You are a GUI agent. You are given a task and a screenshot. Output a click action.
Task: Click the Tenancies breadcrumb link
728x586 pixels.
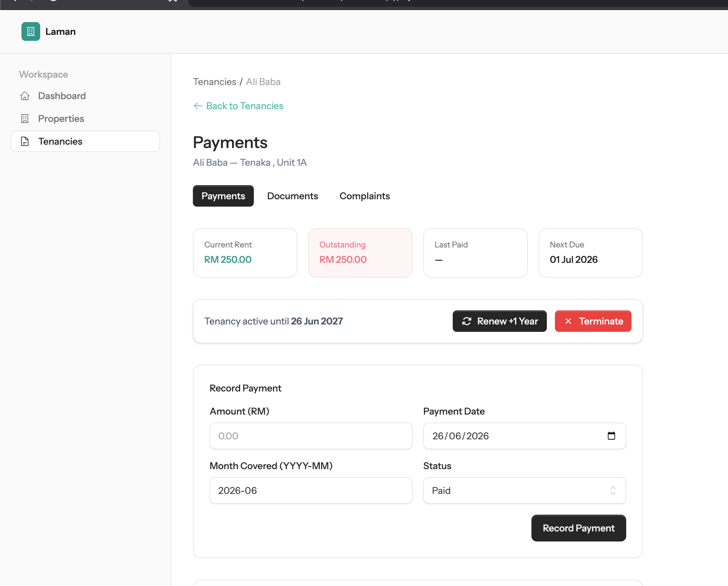[x=214, y=82]
